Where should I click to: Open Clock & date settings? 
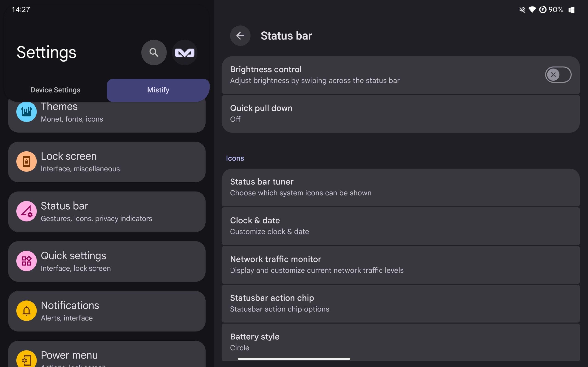click(x=401, y=226)
